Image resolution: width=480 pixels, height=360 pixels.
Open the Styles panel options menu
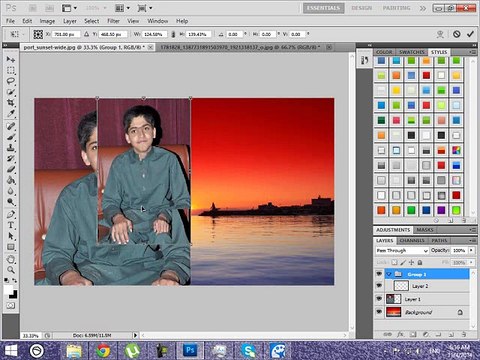click(x=472, y=52)
